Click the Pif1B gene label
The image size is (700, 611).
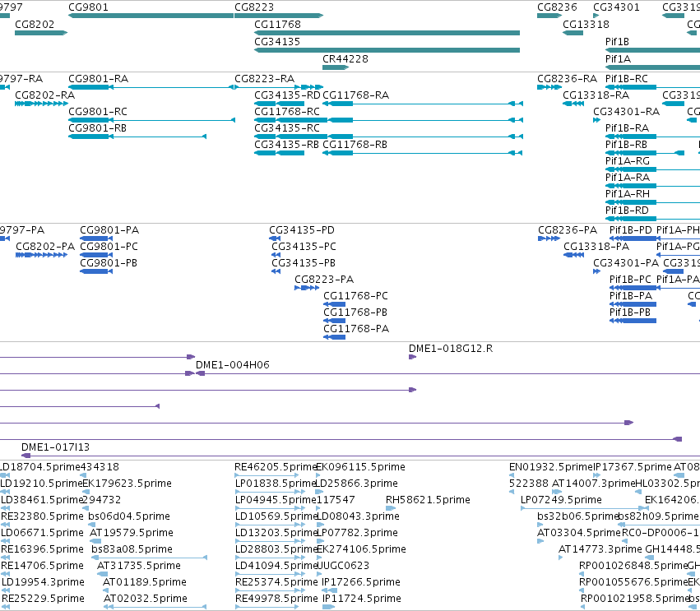[617, 42]
